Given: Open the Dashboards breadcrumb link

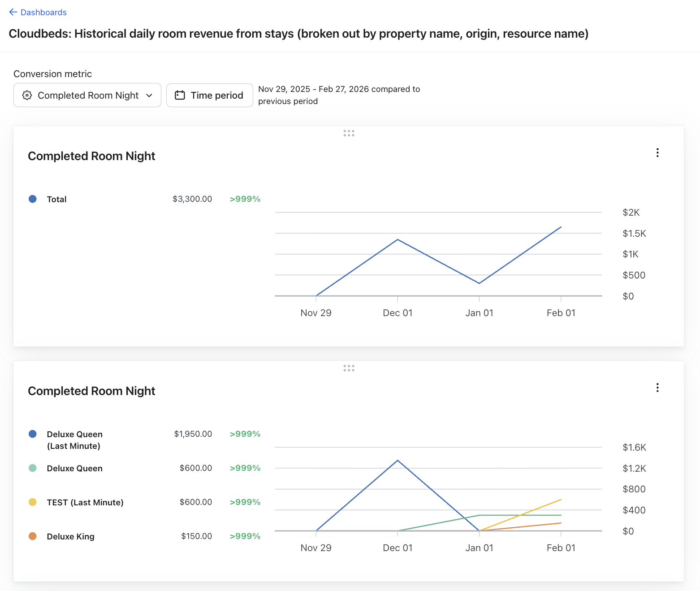Looking at the screenshot, I should click(x=43, y=13).
